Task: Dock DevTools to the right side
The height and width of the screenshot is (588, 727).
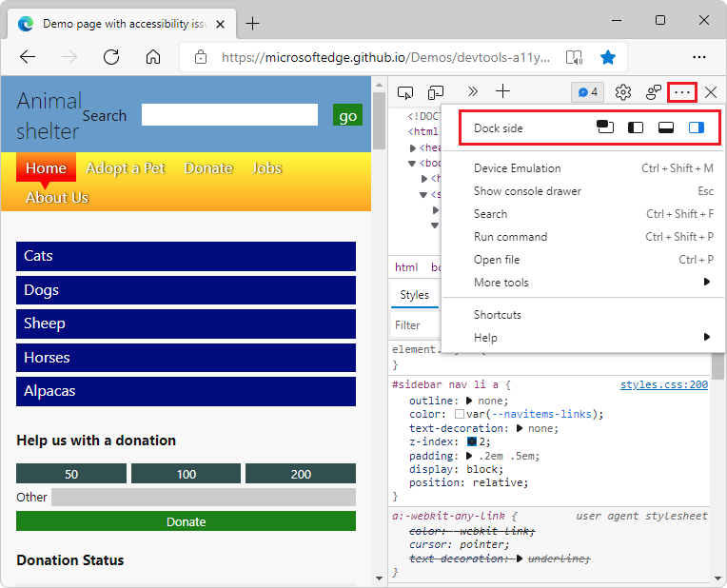Action: (696, 127)
